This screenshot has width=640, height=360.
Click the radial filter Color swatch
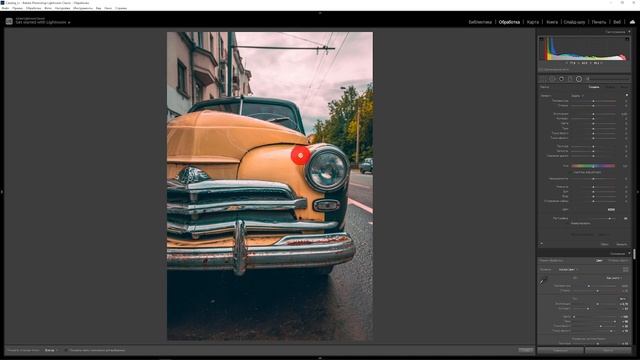click(x=611, y=209)
